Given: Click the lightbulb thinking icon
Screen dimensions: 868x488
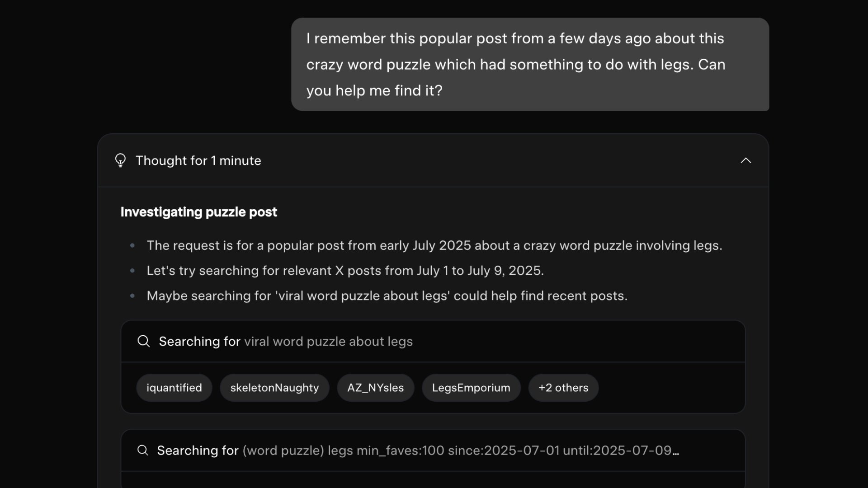Looking at the screenshot, I should point(120,160).
